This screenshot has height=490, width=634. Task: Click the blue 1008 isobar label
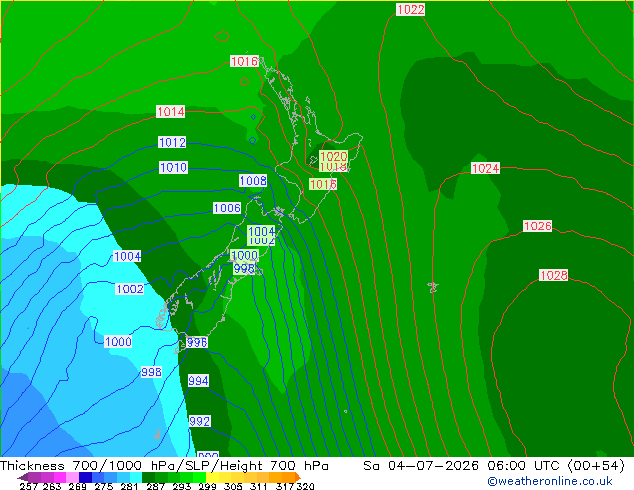[x=253, y=180]
